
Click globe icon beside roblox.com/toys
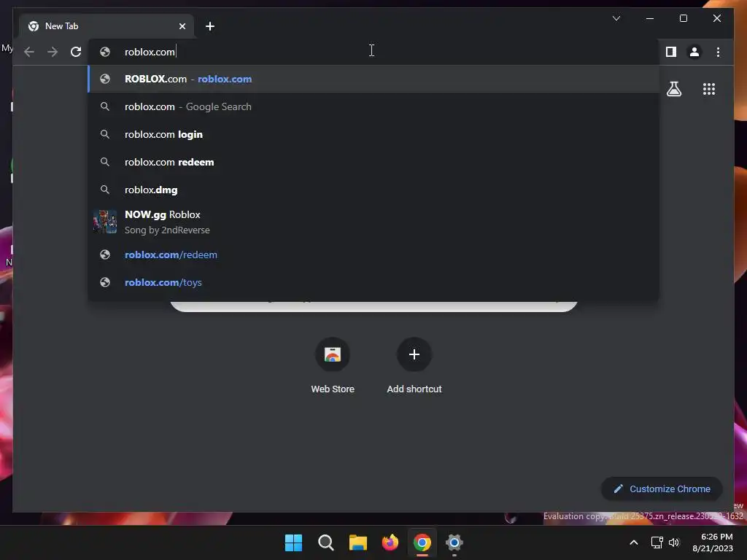tap(105, 282)
